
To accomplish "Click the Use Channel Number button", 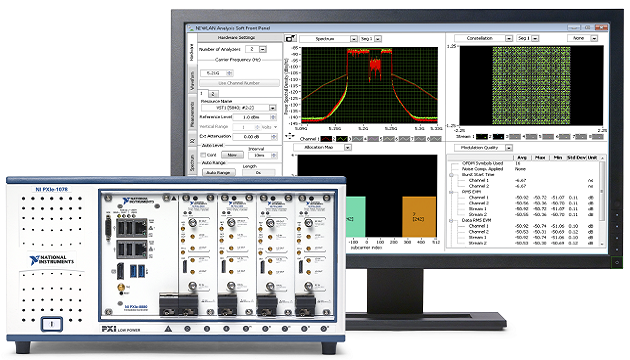I will 239,83.
